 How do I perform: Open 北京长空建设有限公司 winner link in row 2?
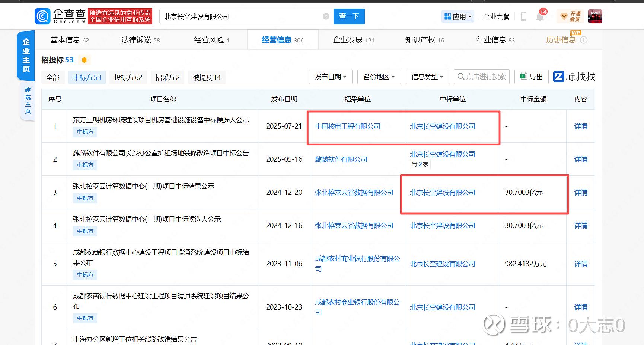coord(443,154)
